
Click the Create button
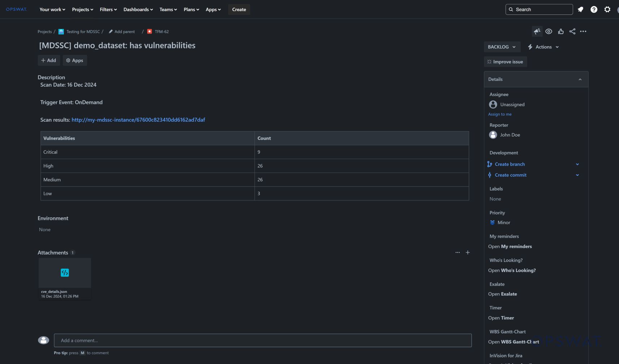(x=239, y=9)
